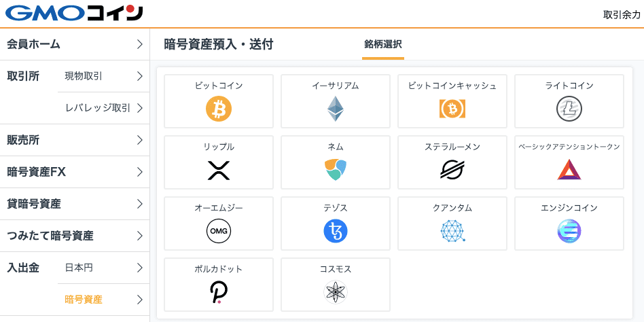The height and width of the screenshot is (322, 644).
Task: Expand the 販売所 sidebar chevron
Action: click(140, 140)
